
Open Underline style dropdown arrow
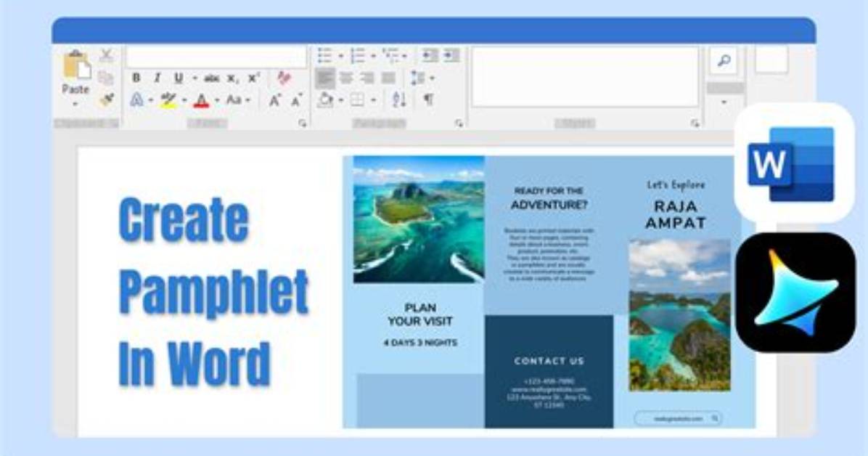tap(195, 78)
